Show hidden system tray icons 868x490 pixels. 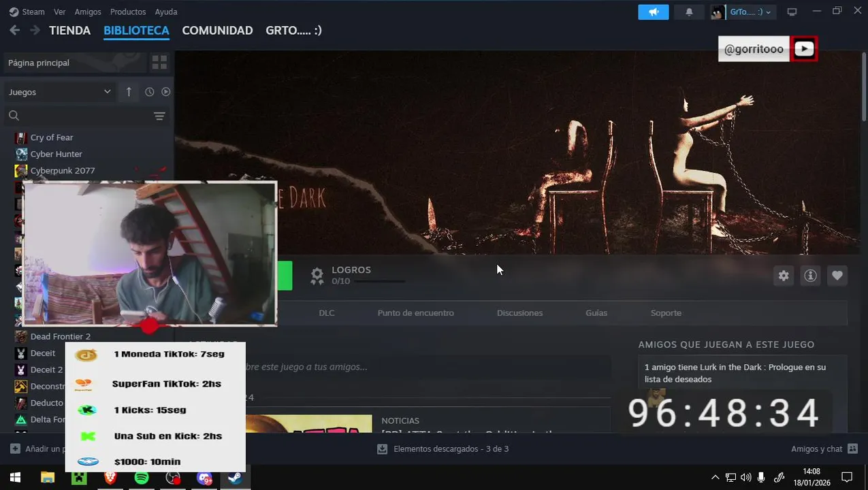point(715,478)
